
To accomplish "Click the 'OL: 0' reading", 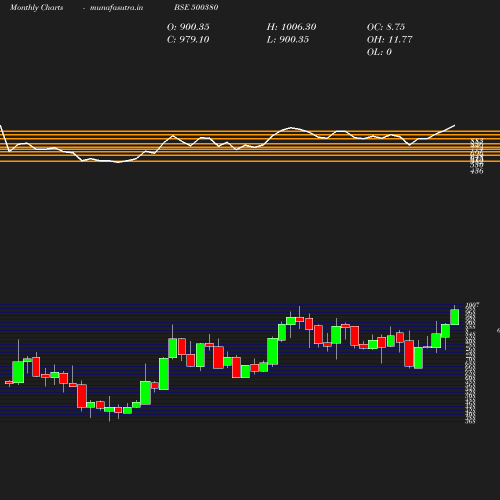I will tap(379, 52).
